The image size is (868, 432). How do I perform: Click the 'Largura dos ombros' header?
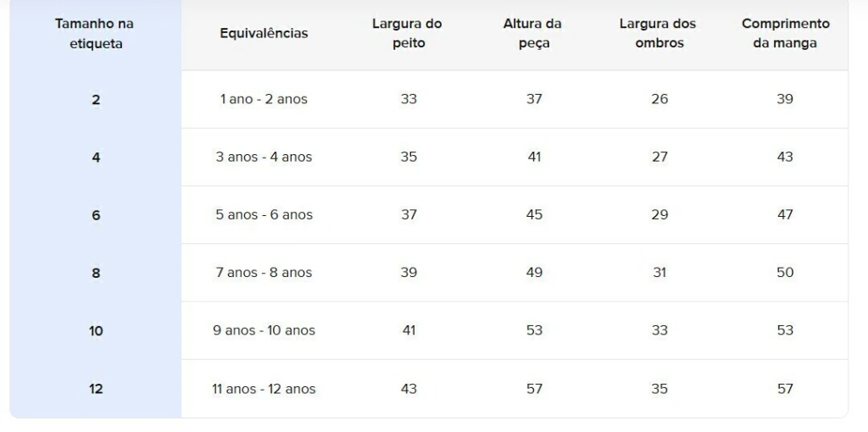tap(658, 34)
